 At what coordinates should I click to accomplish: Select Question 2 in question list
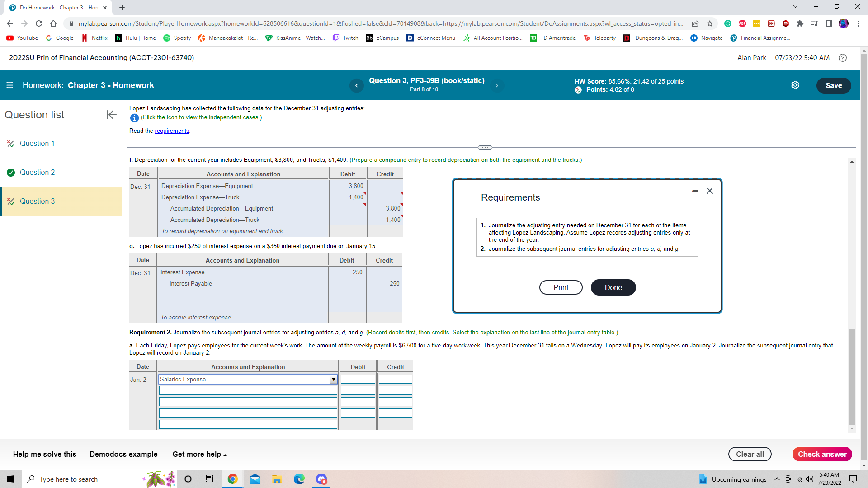37,172
